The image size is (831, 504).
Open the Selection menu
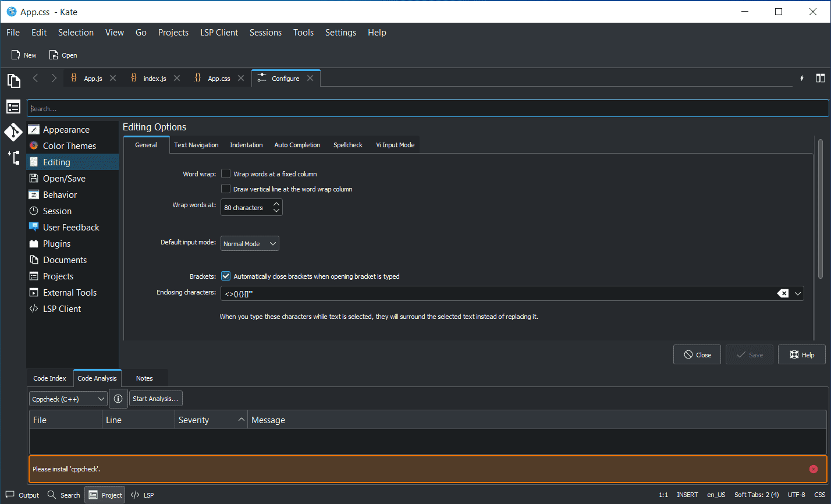coord(76,33)
